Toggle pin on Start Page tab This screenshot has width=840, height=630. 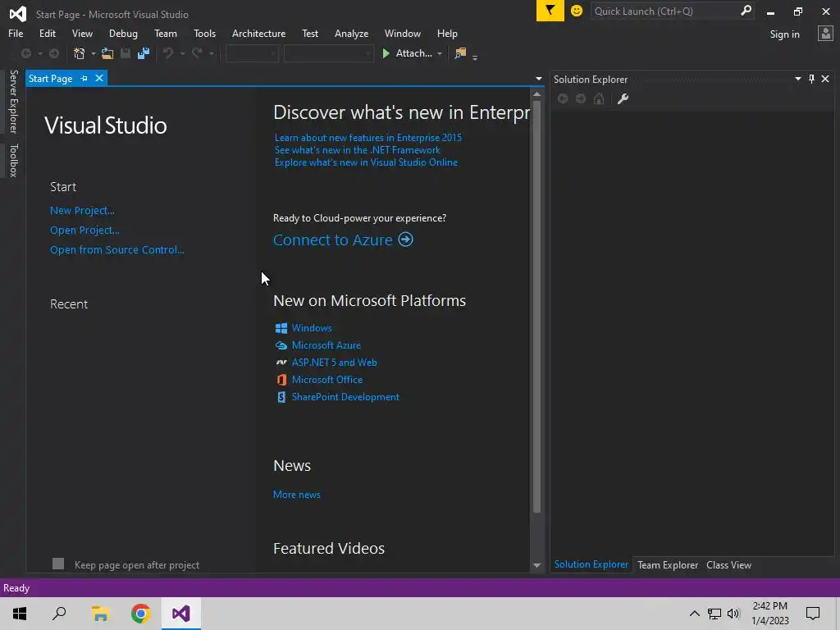(84, 78)
